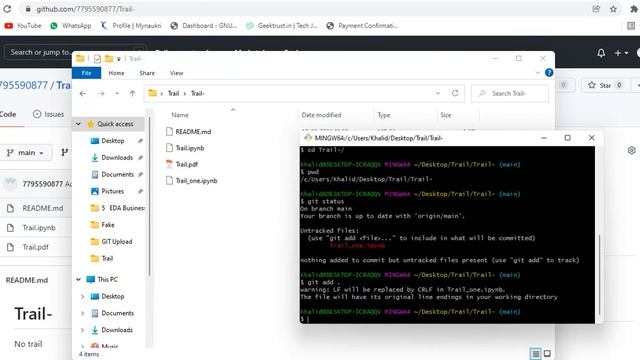Screen dimensions: 640x360
Task: Open the YouTube bookmark
Action: [x=23, y=26]
